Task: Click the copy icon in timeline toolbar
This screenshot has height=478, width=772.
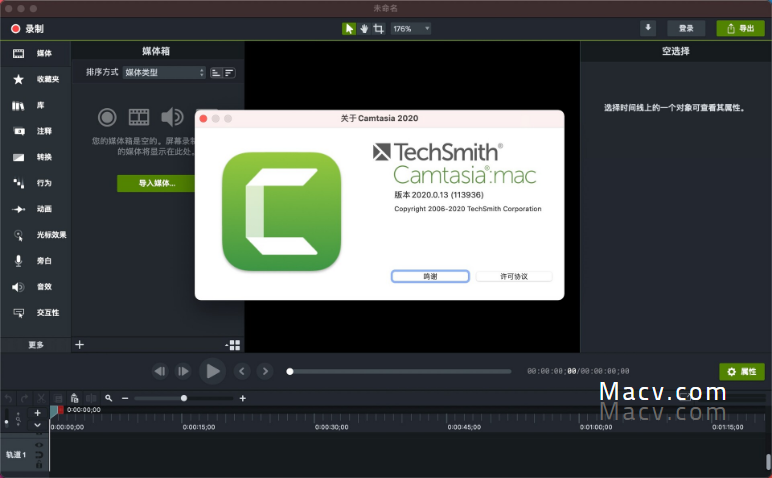Action: point(58,398)
